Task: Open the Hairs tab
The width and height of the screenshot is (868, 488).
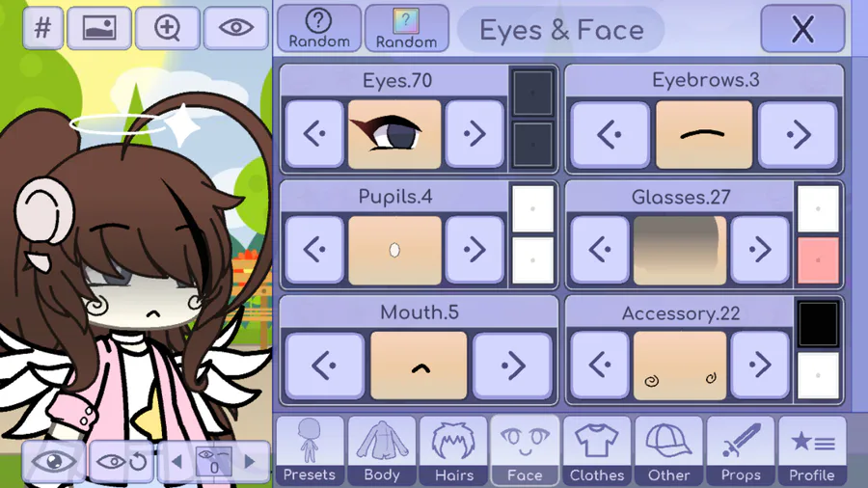Action: point(453,450)
